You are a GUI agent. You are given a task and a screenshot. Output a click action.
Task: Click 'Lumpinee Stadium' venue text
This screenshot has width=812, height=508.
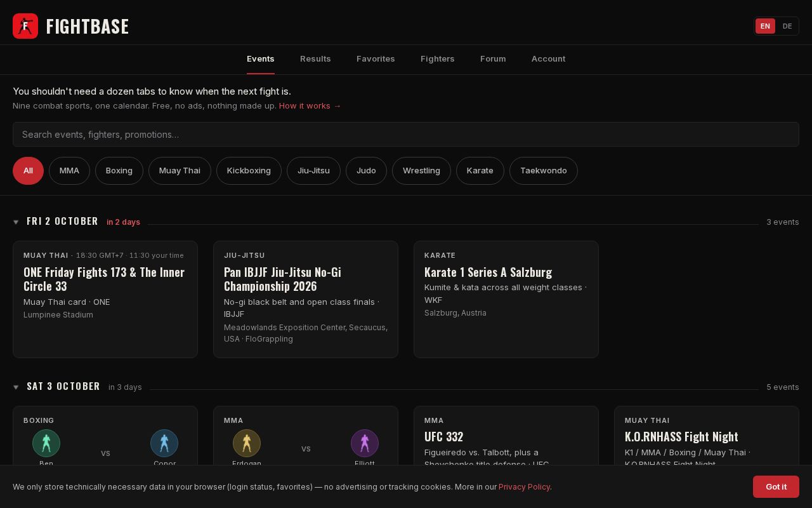tap(58, 315)
